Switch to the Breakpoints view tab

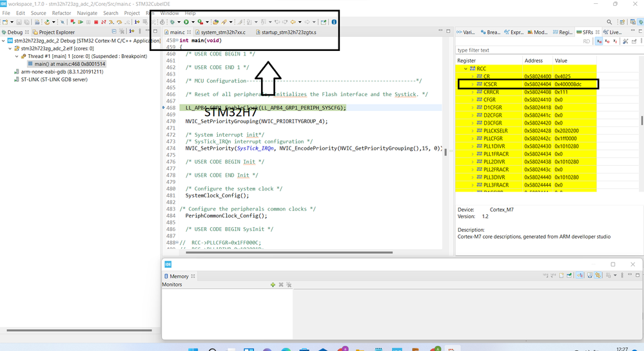coord(491,32)
